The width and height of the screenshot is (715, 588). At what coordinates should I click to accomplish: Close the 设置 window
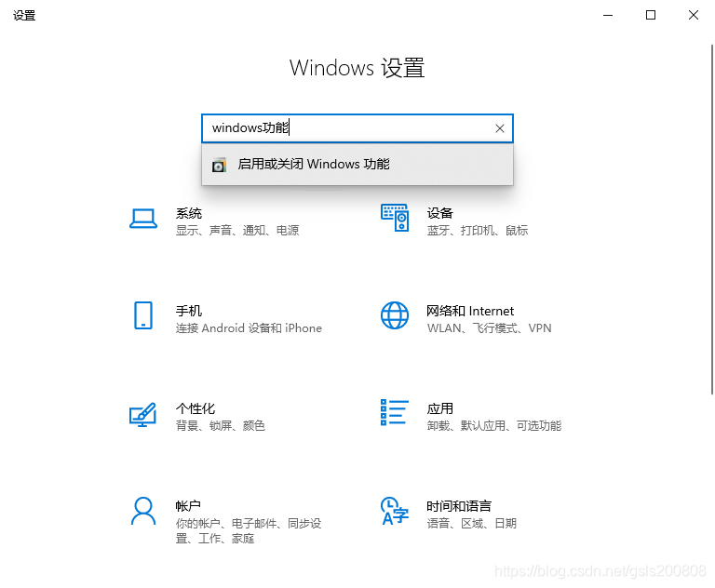click(x=694, y=15)
